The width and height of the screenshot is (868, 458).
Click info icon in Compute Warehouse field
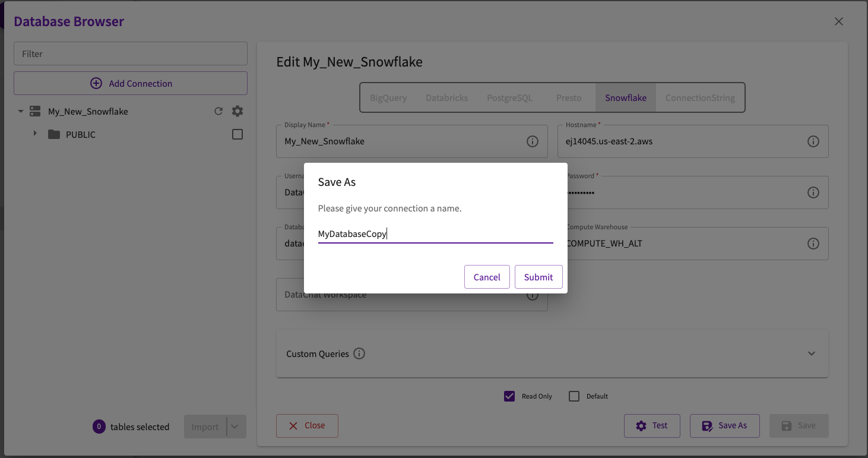click(813, 244)
